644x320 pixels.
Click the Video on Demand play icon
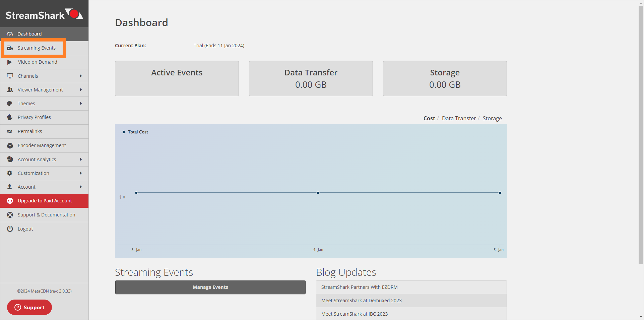[x=10, y=62]
